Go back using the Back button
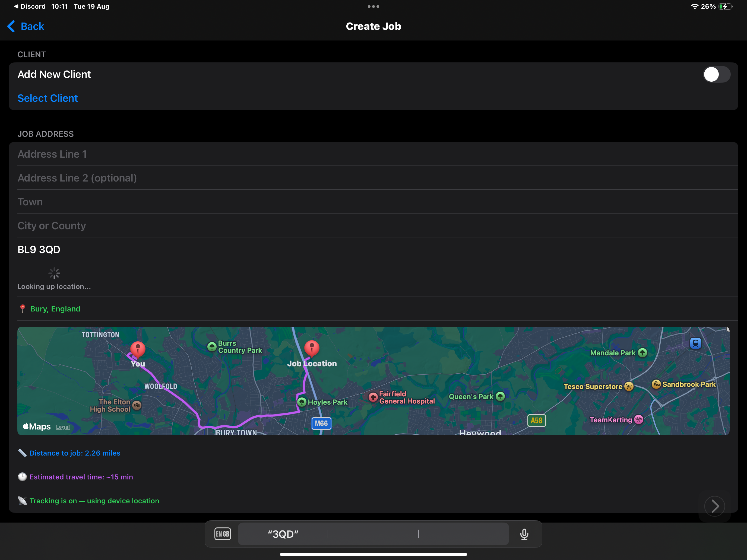Screen dimensions: 747x560 [x=26, y=26]
